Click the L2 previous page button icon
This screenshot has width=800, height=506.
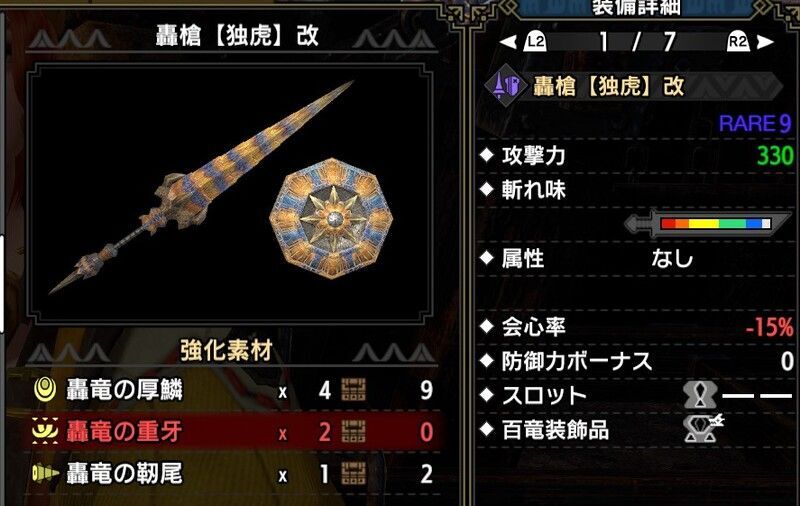click(x=535, y=42)
